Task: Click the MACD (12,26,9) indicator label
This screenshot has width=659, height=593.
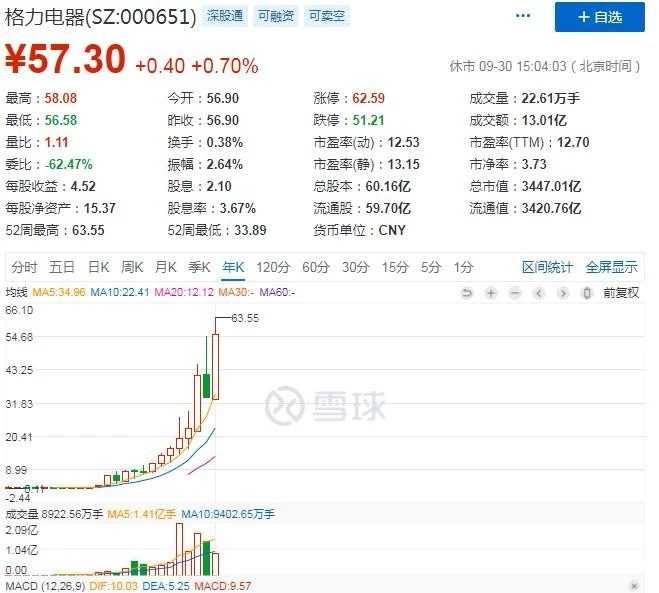Action: click(x=45, y=585)
